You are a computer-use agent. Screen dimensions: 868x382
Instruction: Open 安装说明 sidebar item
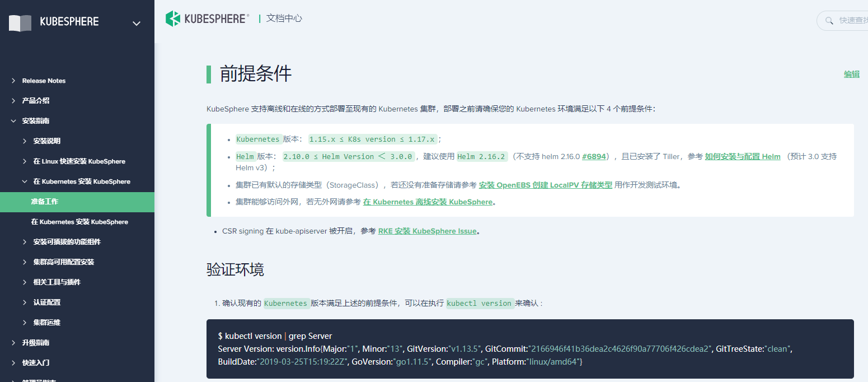click(47, 141)
